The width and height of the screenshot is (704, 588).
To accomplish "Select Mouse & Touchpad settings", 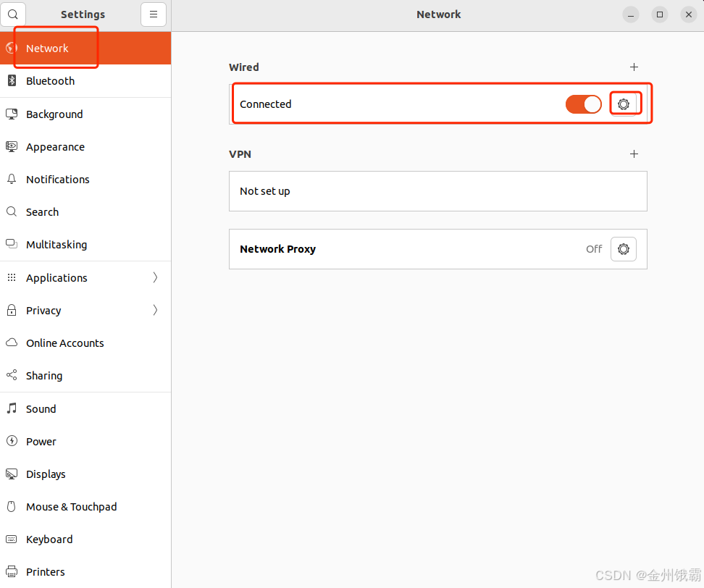I will tap(85, 507).
